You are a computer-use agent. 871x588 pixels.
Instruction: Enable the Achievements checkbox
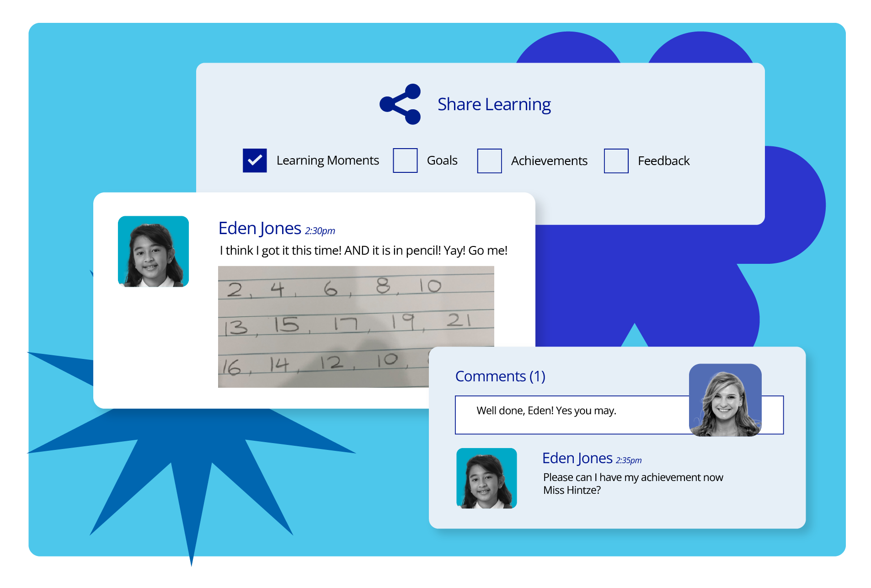tap(489, 161)
